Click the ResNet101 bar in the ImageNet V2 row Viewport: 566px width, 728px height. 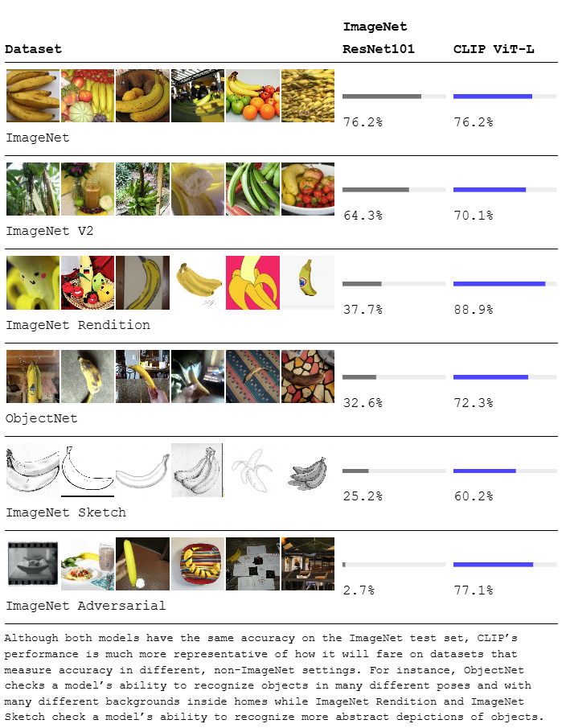point(394,190)
